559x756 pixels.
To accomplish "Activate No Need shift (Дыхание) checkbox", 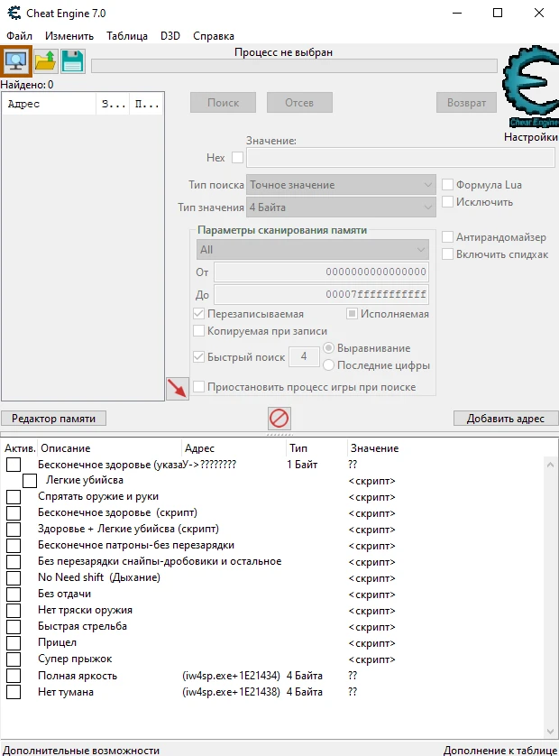I will point(14,578).
